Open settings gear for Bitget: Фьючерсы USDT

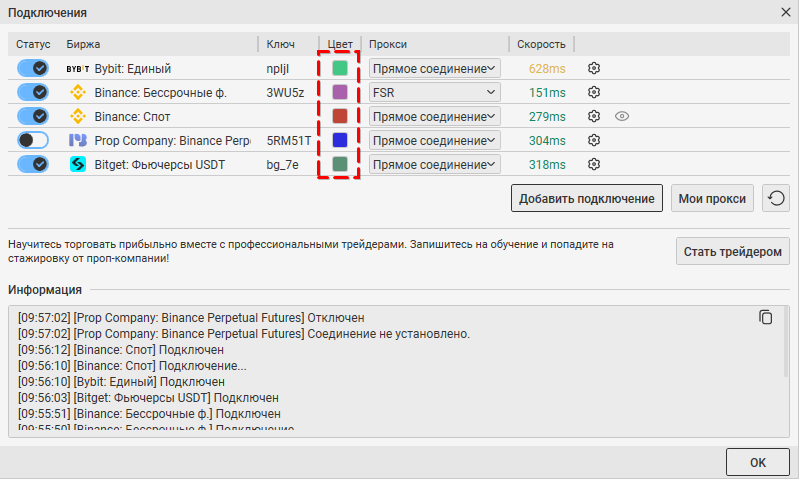(594, 164)
